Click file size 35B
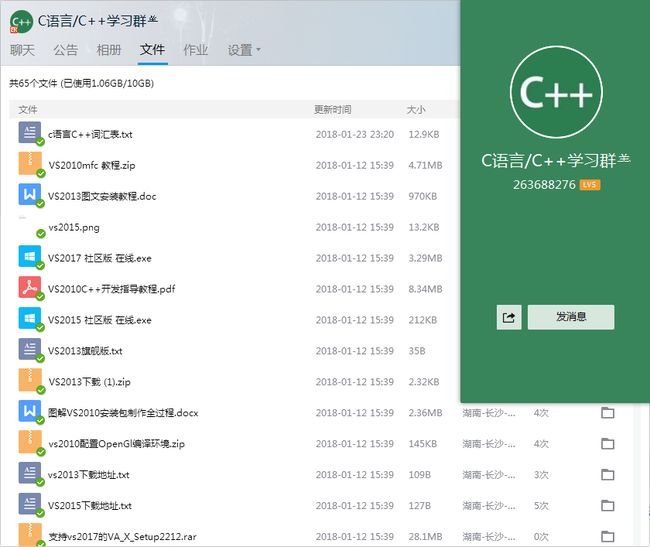The height and width of the screenshot is (547, 650). [x=417, y=351]
